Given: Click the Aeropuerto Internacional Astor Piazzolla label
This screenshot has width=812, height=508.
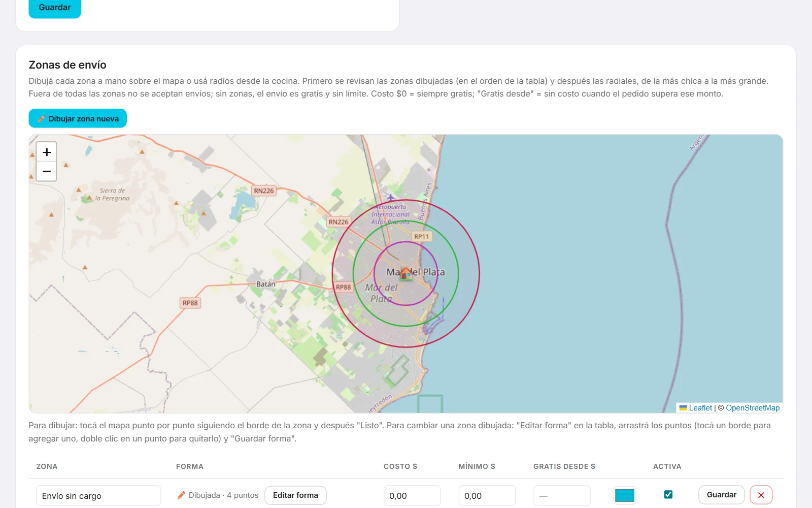Looking at the screenshot, I should [x=390, y=214].
